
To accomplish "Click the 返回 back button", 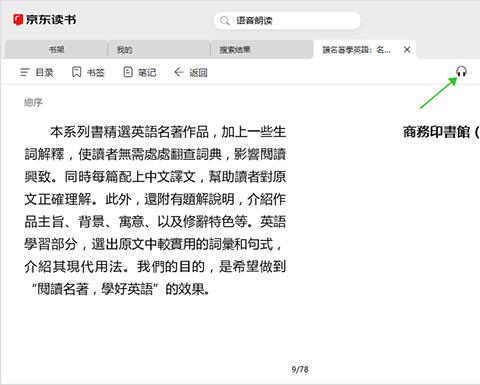I will pos(191,72).
